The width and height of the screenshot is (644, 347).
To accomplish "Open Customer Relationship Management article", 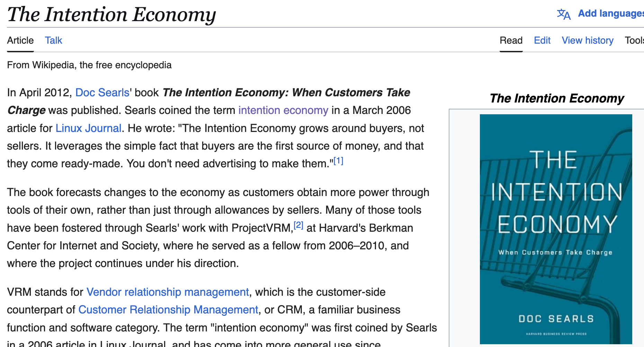I will pos(168,310).
